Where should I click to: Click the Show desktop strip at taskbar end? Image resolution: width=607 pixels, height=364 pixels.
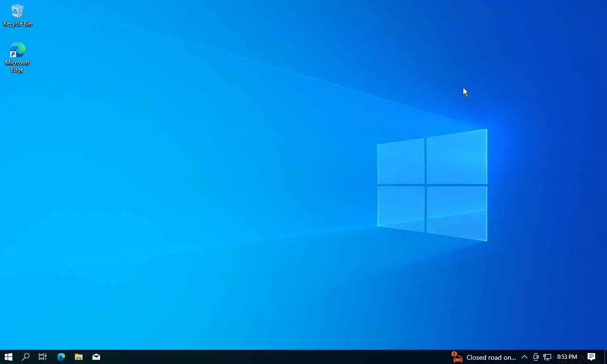[x=606, y=357]
